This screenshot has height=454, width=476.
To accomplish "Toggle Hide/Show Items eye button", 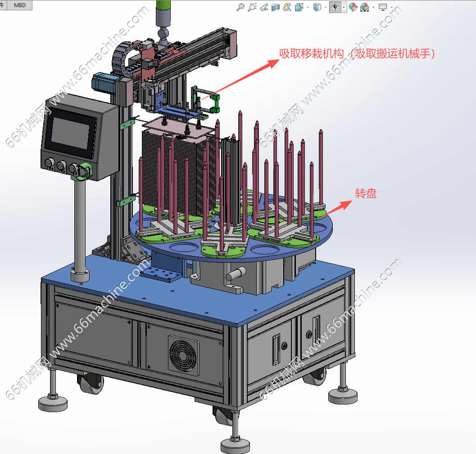I will (x=335, y=7).
